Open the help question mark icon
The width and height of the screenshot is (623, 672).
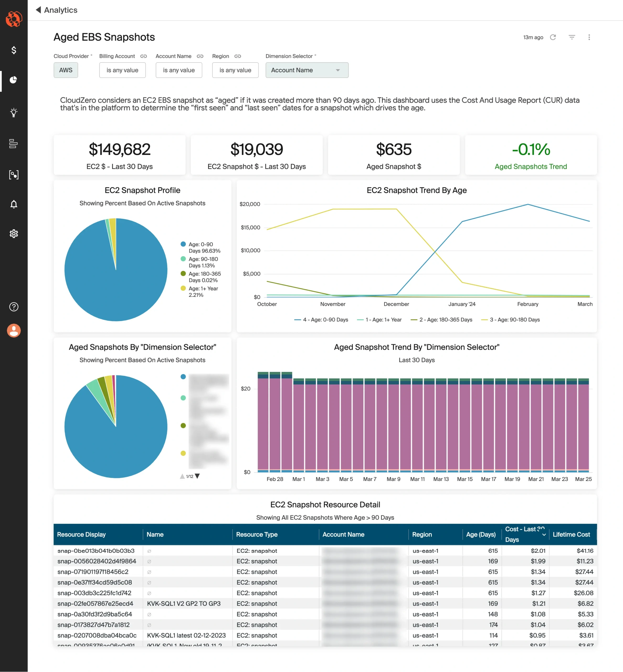[x=14, y=307]
